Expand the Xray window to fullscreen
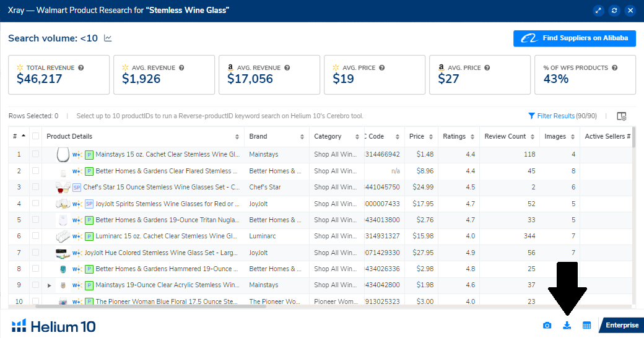This screenshot has width=644, height=338. [598, 11]
